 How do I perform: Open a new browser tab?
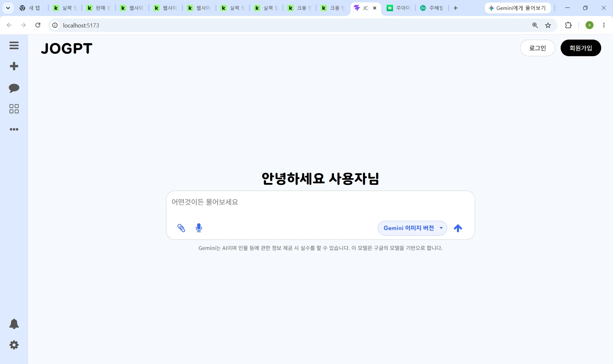click(456, 8)
